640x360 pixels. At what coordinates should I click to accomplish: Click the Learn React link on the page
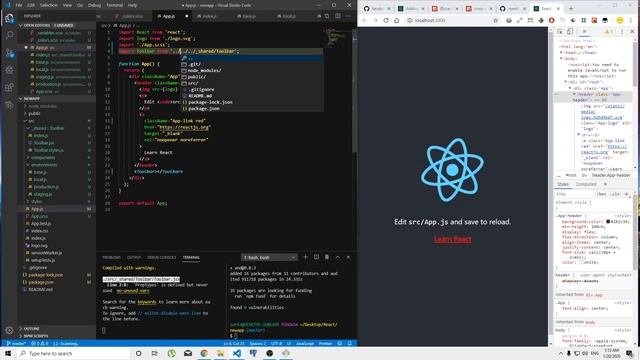[x=452, y=239]
